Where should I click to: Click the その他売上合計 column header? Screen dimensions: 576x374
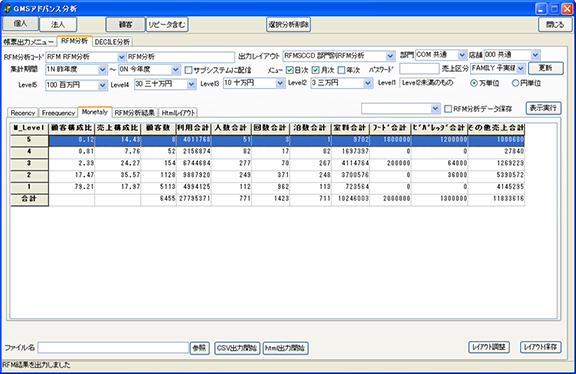coord(496,128)
